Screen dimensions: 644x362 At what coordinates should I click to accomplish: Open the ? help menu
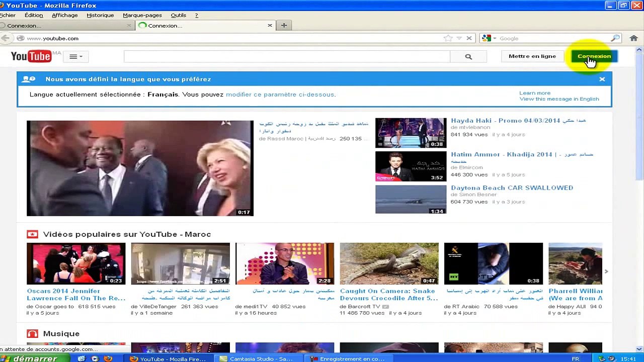pos(197,15)
